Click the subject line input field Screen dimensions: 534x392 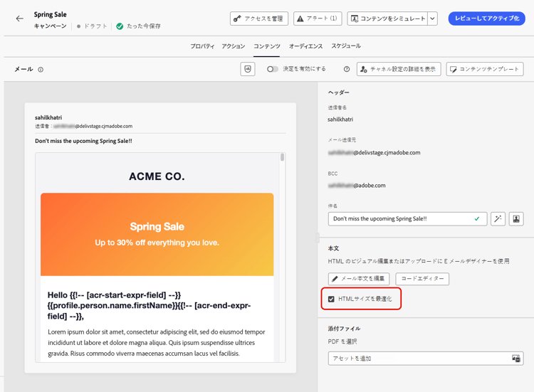[408, 219]
